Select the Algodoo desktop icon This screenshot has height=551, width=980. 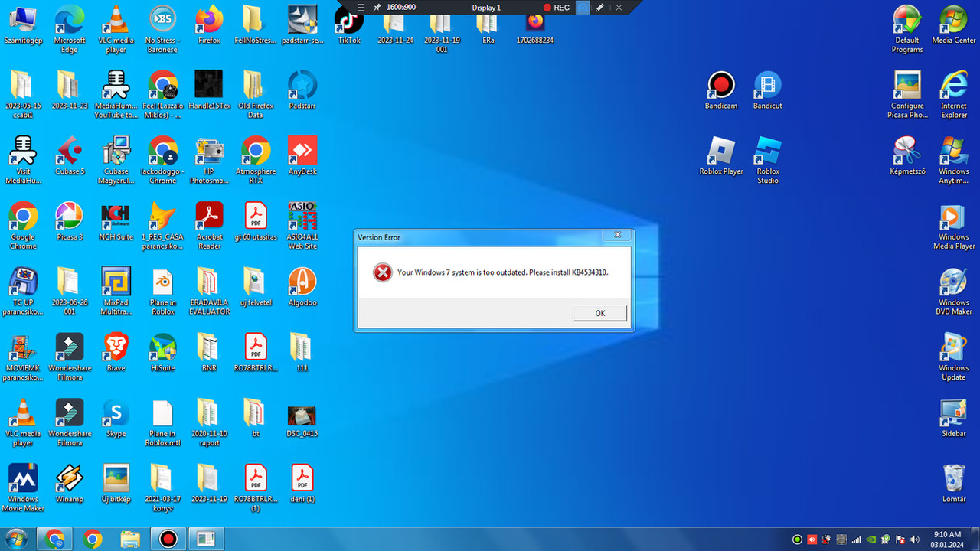[x=302, y=287]
